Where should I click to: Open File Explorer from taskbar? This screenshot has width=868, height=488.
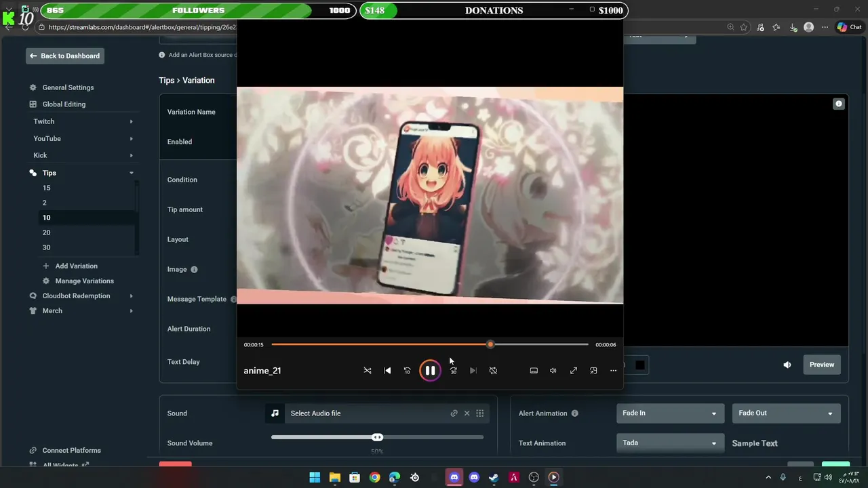334,477
